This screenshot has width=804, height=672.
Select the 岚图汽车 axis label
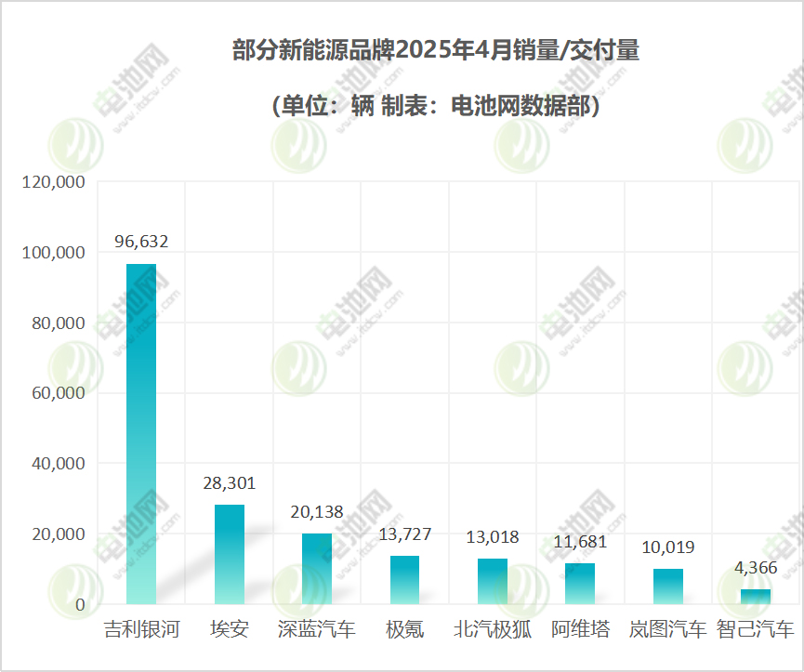(669, 629)
